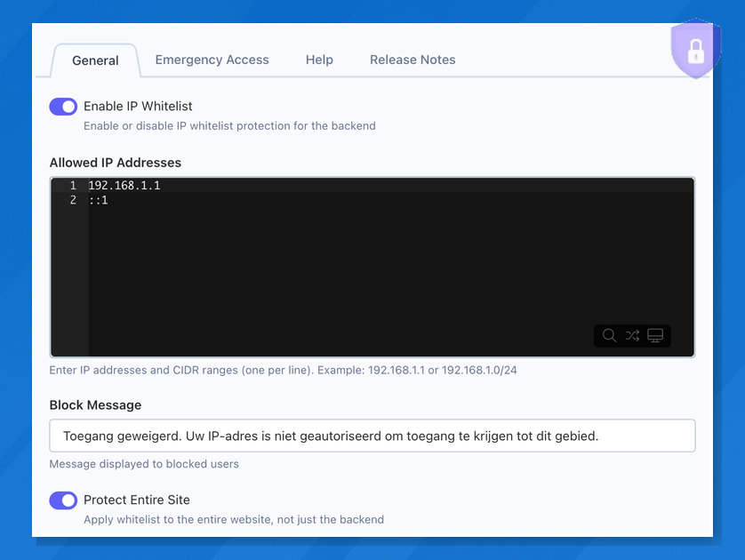Disable the Enable IP Whitelist toggle
745x560 pixels.
(x=63, y=107)
